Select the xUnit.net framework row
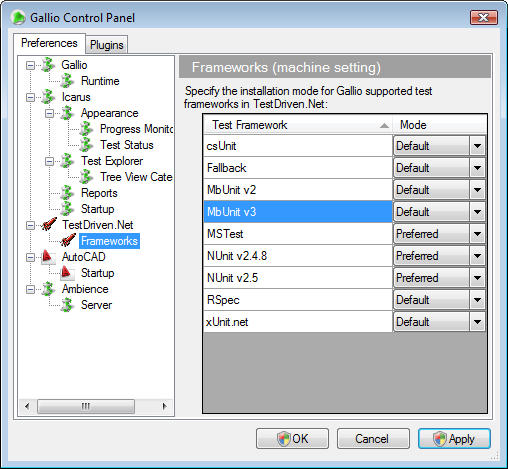This screenshot has width=508, height=469. [x=298, y=322]
